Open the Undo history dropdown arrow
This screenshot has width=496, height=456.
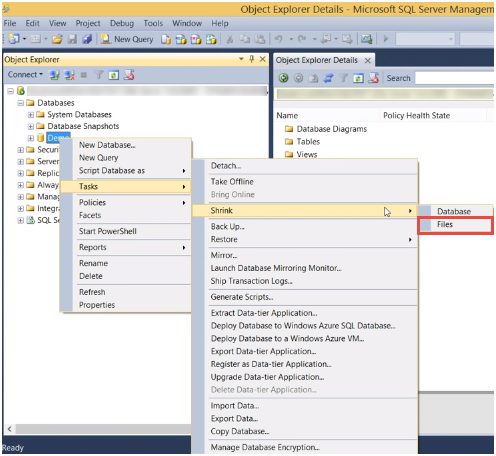tap(291, 39)
